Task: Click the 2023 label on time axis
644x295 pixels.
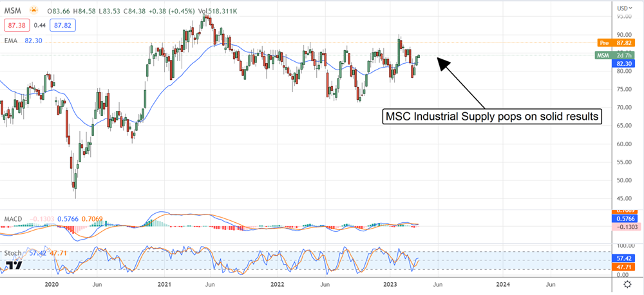Action: tap(390, 284)
